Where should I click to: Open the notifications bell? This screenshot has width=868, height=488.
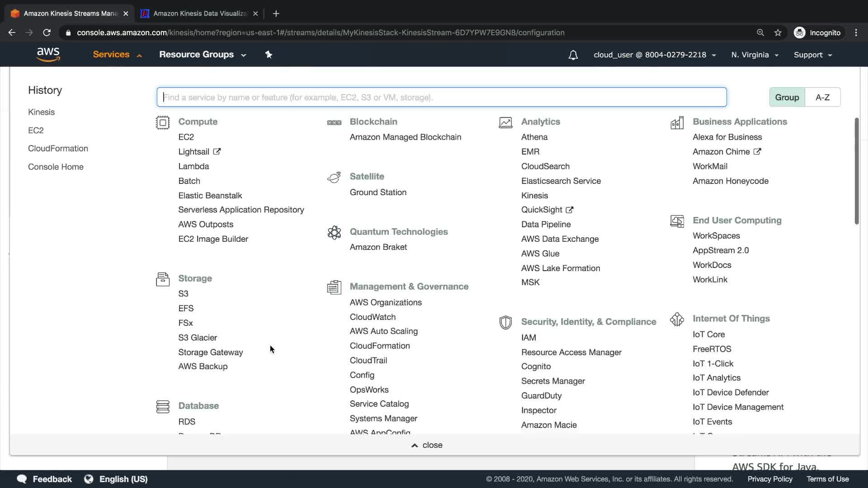coord(573,55)
